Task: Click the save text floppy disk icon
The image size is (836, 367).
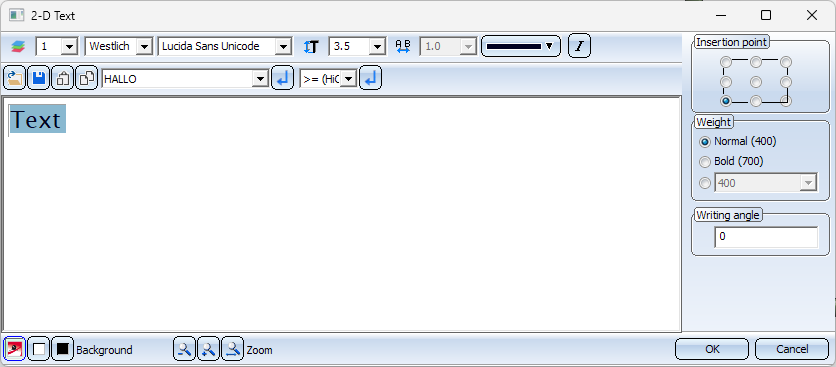Action: [x=38, y=79]
